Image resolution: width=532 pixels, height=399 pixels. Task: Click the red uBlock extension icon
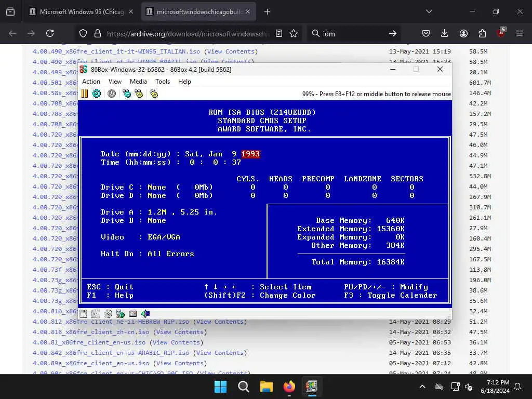coord(501,33)
